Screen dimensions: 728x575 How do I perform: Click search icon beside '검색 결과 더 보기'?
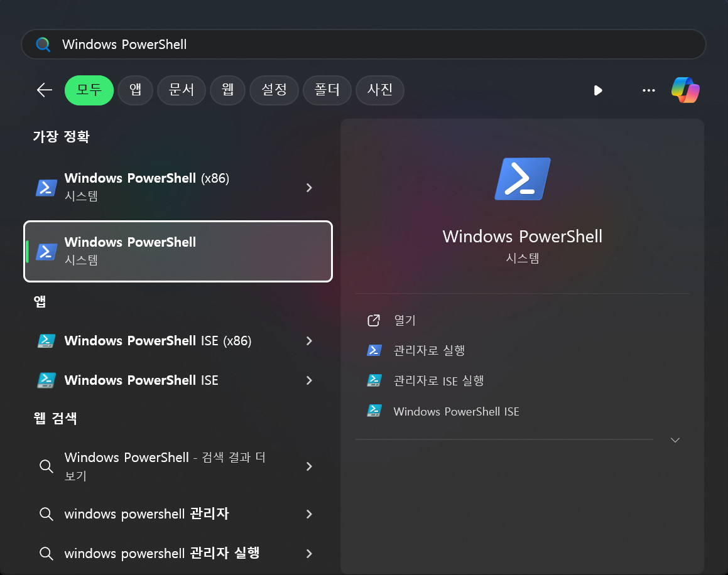coord(46,466)
